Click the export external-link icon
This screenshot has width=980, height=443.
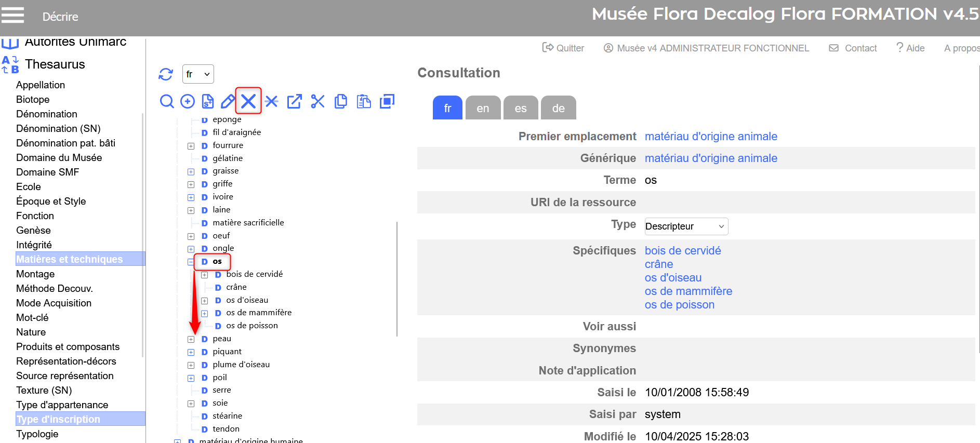(x=294, y=101)
